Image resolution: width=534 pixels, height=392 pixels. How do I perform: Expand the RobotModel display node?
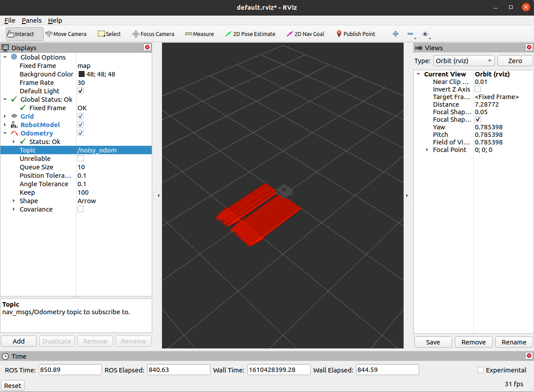click(5, 124)
